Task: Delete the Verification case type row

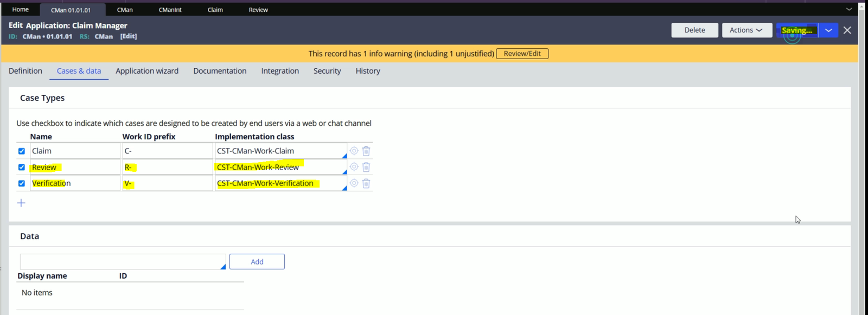Action: (x=366, y=183)
